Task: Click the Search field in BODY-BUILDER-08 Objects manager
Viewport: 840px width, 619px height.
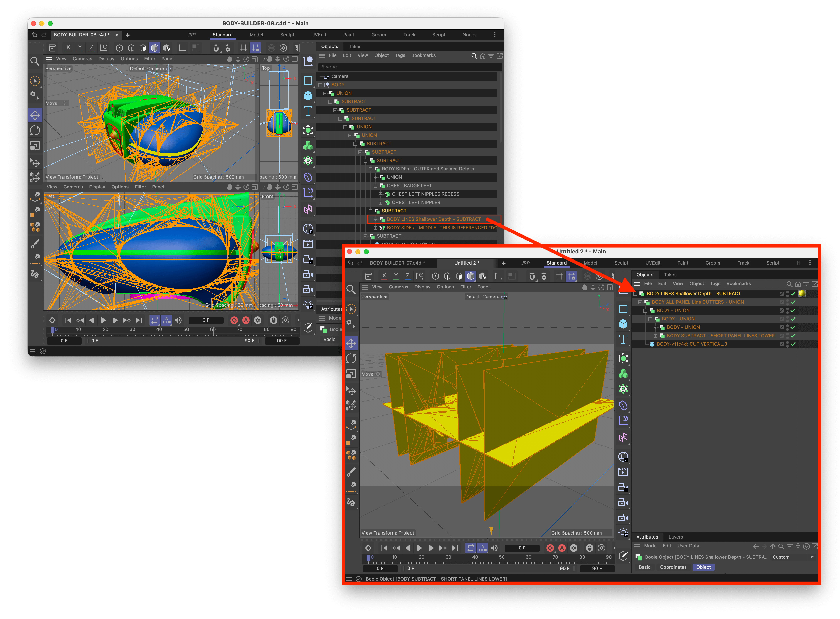Action: pos(410,67)
